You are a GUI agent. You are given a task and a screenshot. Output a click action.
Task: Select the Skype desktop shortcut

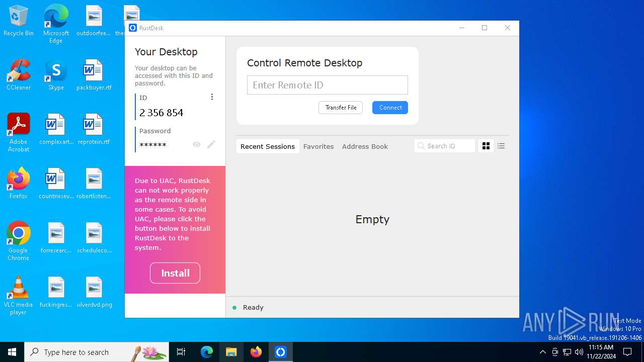(56, 75)
